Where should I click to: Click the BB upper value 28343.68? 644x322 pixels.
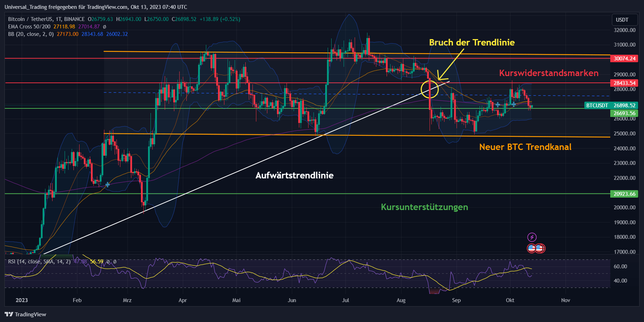(x=92, y=34)
